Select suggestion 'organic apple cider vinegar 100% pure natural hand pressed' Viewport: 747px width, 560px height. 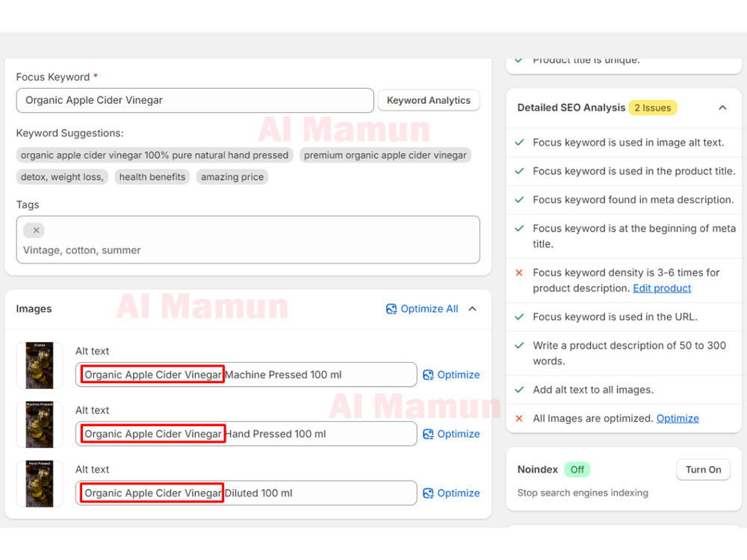[x=155, y=155]
